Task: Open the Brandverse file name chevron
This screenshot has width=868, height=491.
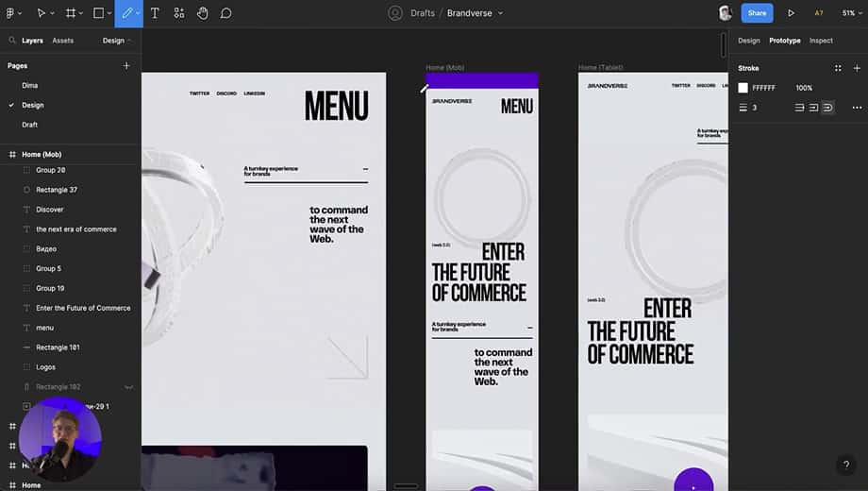Action: 500,13
